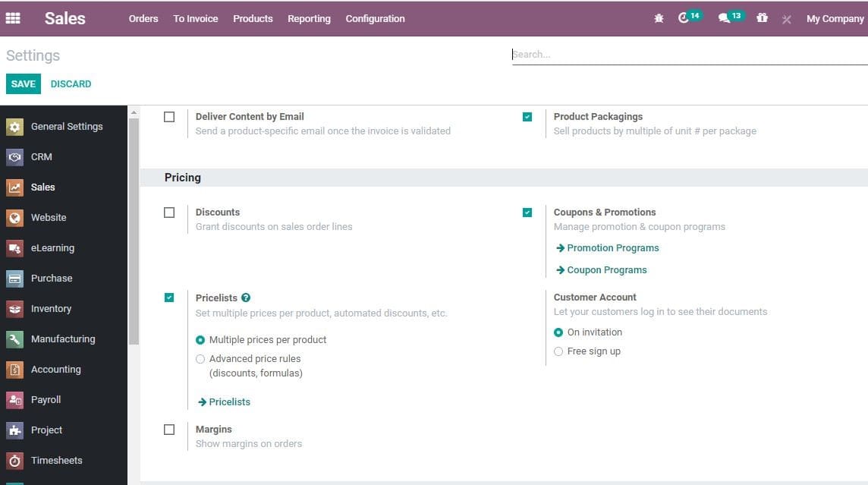Open the Configuration menu
This screenshot has height=485, width=868.
[x=375, y=18]
